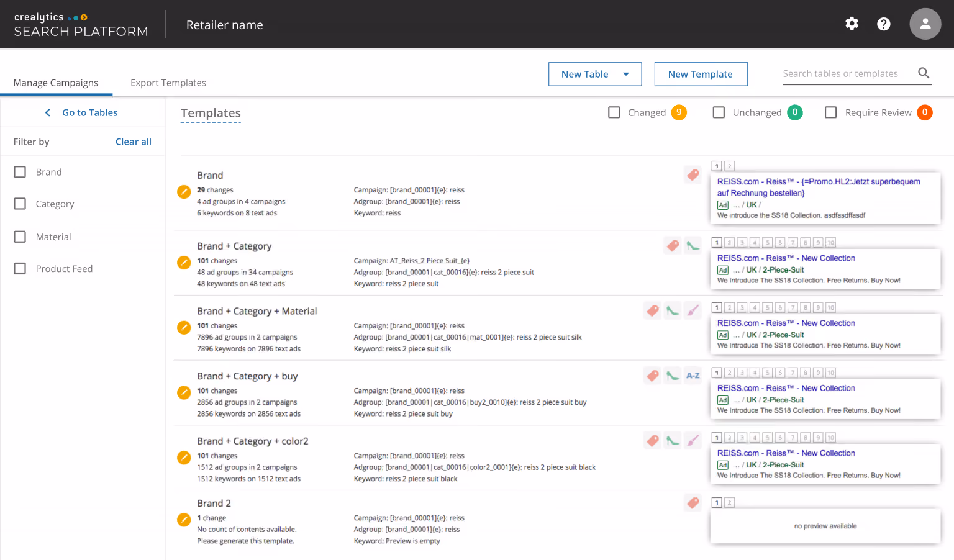Click pencil icon beside Brand + Category + buy

[184, 392]
